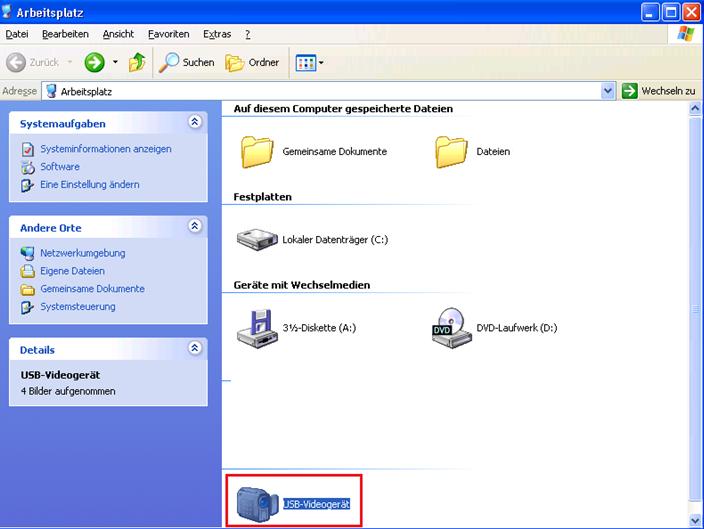Select the USB-Videogerät label text

[x=317, y=505]
